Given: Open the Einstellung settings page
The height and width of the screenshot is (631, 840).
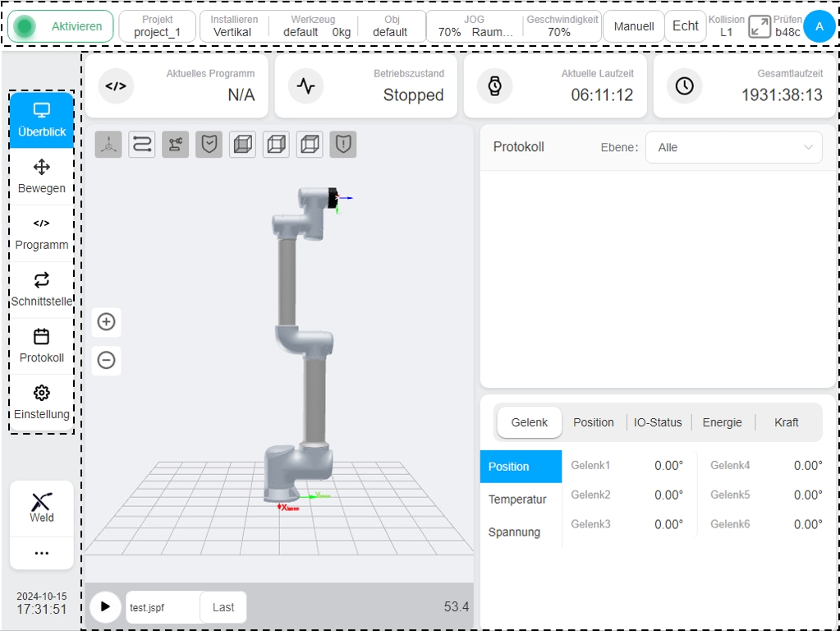Looking at the screenshot, I should point(42,403).
